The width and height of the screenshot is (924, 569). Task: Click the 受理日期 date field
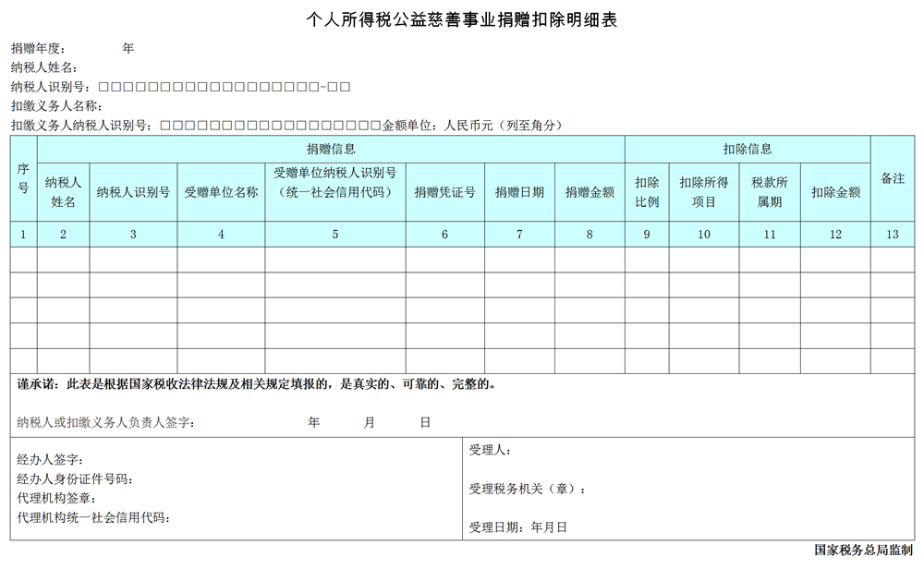(x=518, y=527)
